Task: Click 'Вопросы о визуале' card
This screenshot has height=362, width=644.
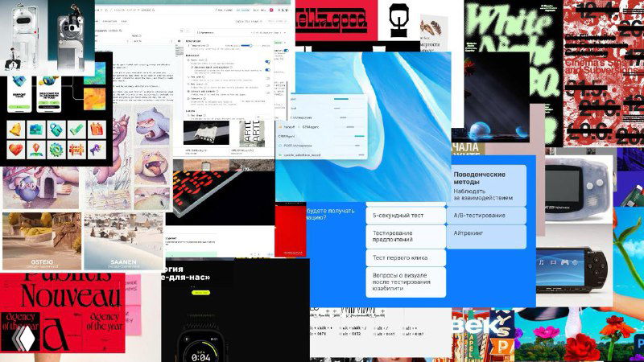Action: point(406,281)
